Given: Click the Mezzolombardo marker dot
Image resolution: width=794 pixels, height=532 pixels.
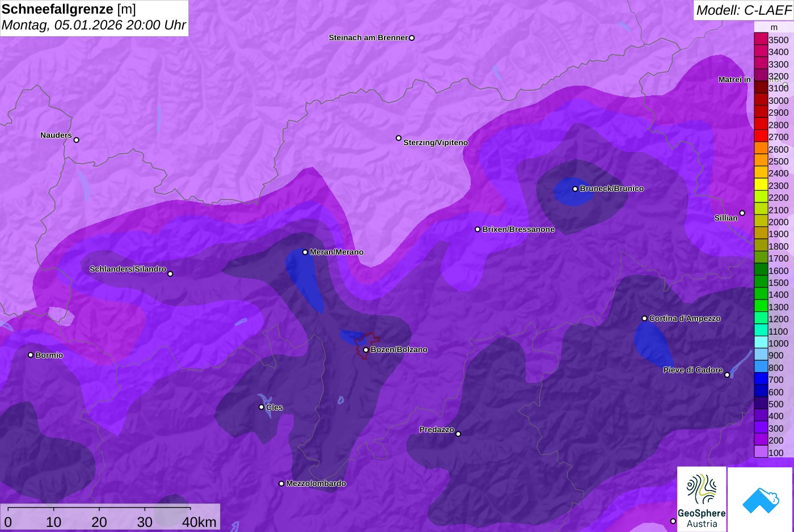Looking at the screenshot, I should (x=281, y=484).
